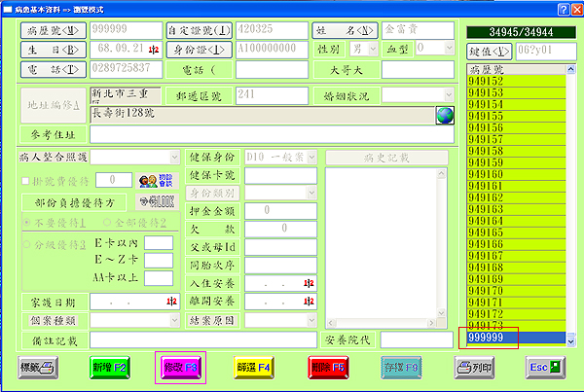This screenshot has height=392, width=584.
Task: Open the 婚姻狀況 dropdown list
Action: pyautogui.click(x=447, y=95)
